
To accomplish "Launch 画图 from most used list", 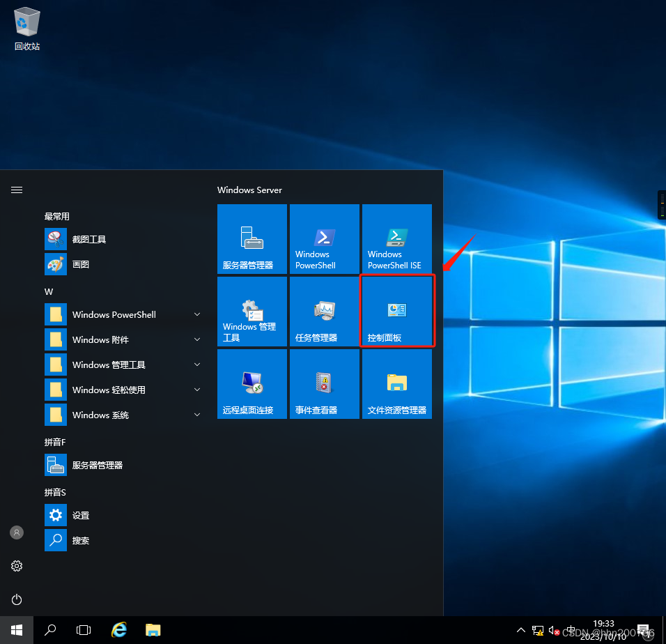I will (x=123, y=264).
